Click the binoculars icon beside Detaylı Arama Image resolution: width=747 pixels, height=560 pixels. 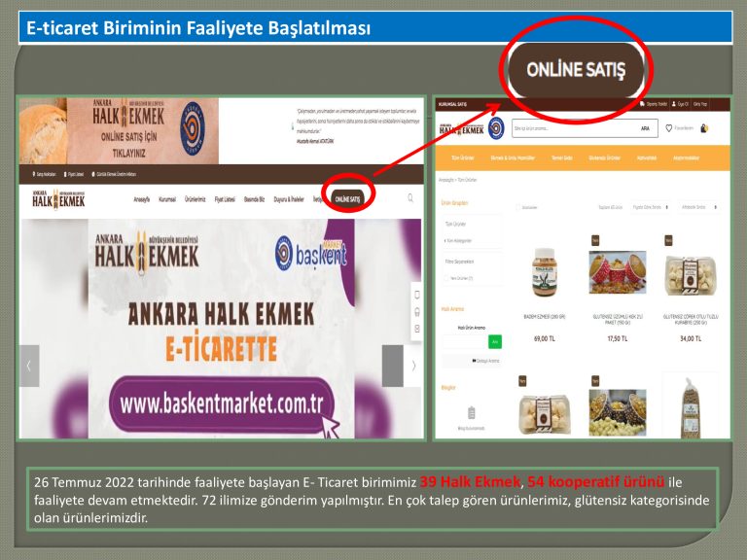click(x=474, y=361)
